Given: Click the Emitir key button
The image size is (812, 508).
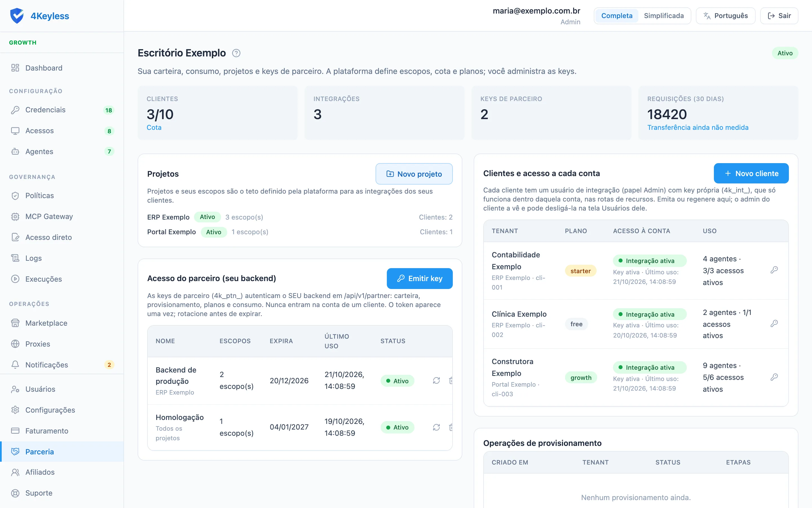Looking at the screenshot, I should (420, 278).
